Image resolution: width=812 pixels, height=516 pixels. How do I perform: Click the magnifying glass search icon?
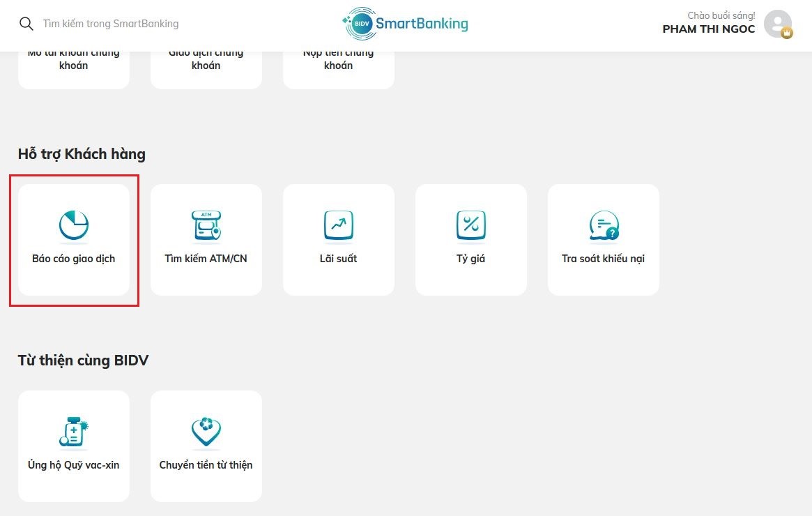tap(26, 24)
